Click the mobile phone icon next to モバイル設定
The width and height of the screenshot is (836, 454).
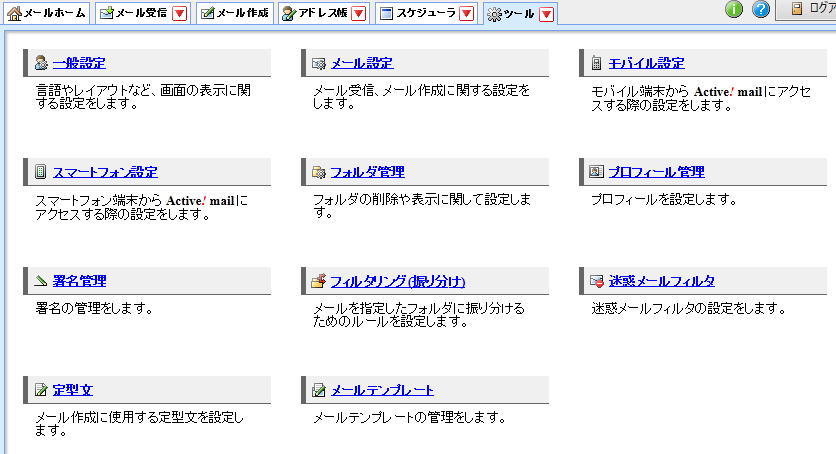click(597, 63)
